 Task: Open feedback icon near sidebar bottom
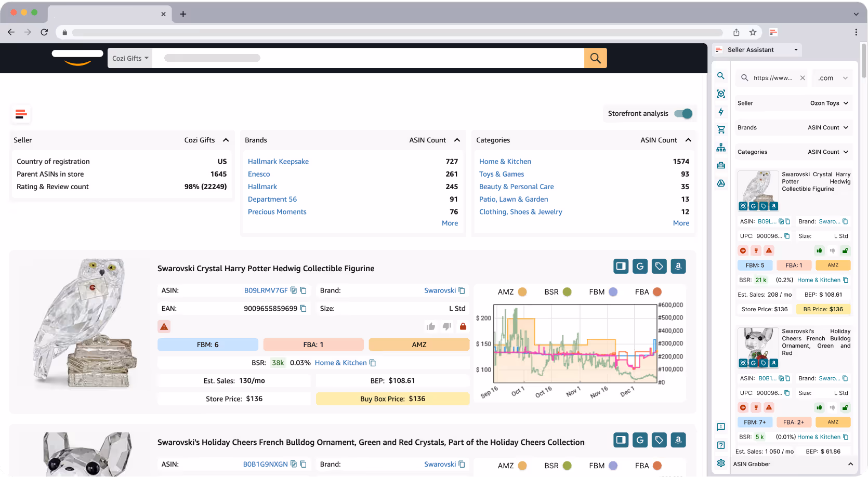[x=720, y=427]
